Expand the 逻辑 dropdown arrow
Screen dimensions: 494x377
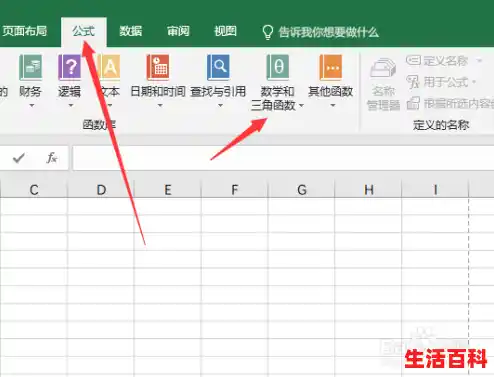(71, 105)
